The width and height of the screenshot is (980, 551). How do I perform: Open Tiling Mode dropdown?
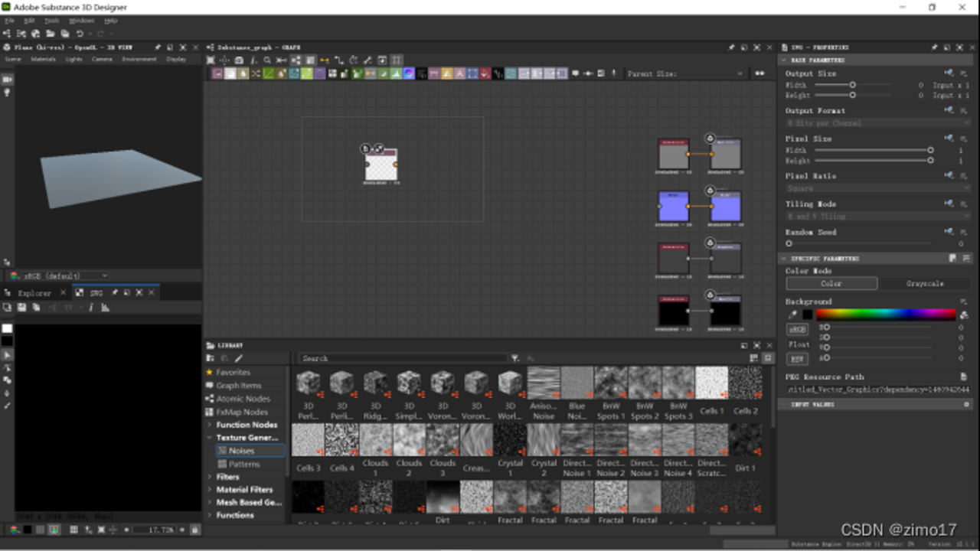click(877, 217)
